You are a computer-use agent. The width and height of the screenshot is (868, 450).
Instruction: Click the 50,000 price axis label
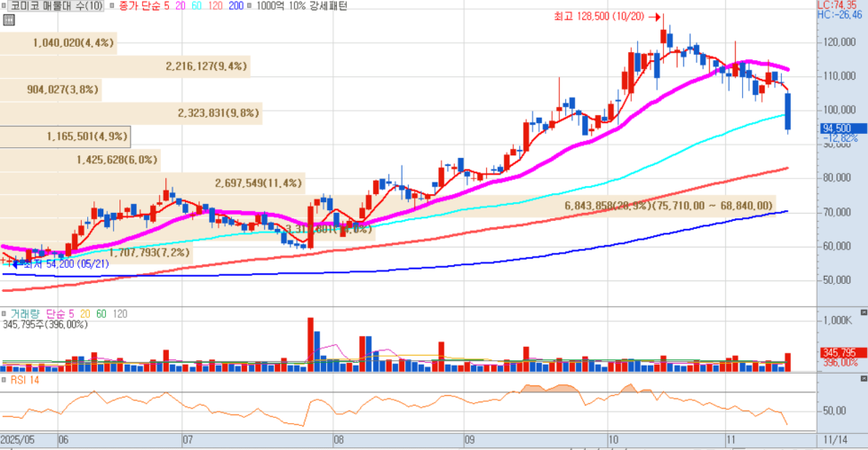click(x=836, y=280)
